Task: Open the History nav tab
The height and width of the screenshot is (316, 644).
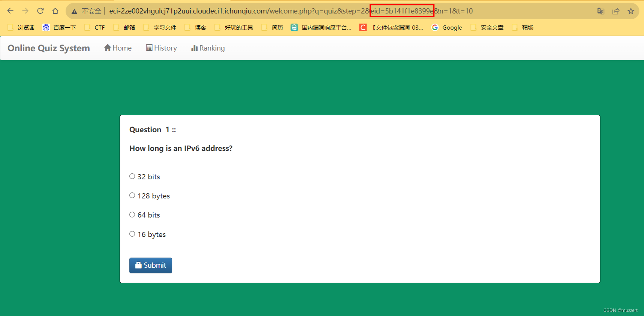Action: pos(161,48)
